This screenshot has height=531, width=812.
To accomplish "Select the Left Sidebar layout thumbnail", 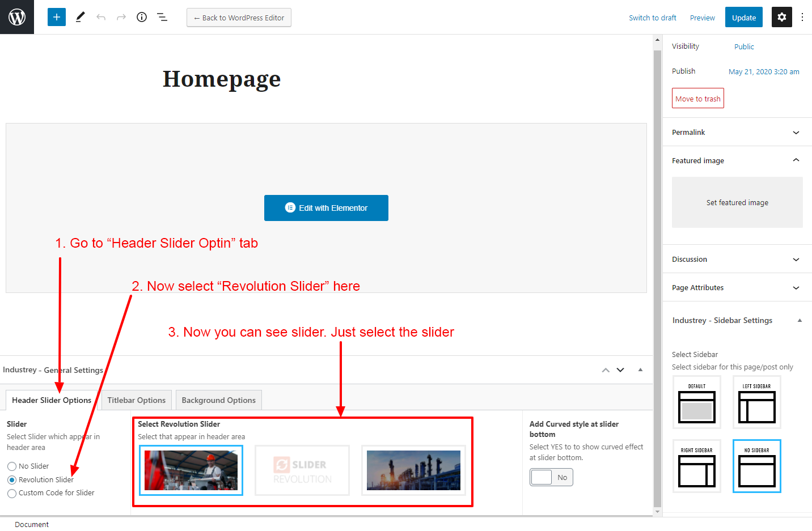I will click(x=756, y=402).
